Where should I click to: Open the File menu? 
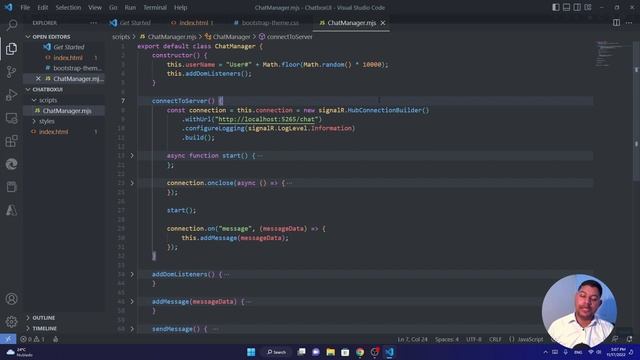click(25, 7)
